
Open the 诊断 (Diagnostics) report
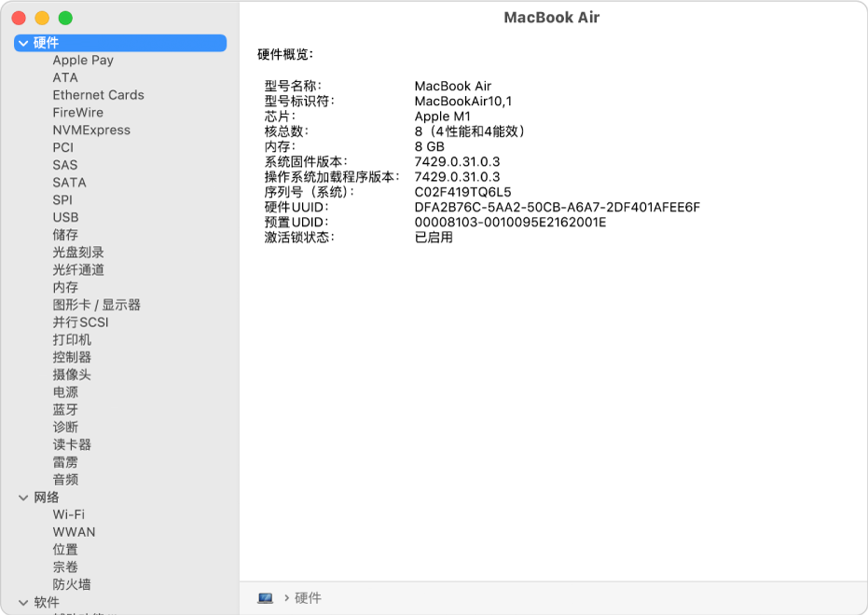(x=65, y=427)
